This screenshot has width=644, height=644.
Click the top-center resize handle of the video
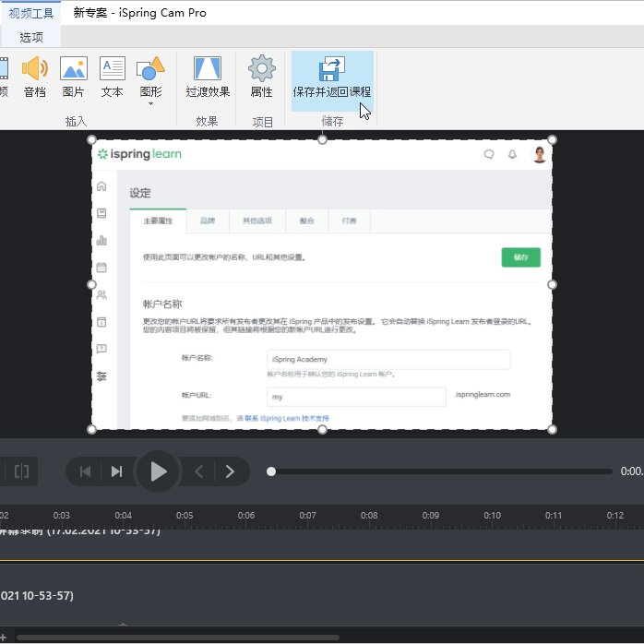click(322, 140)
